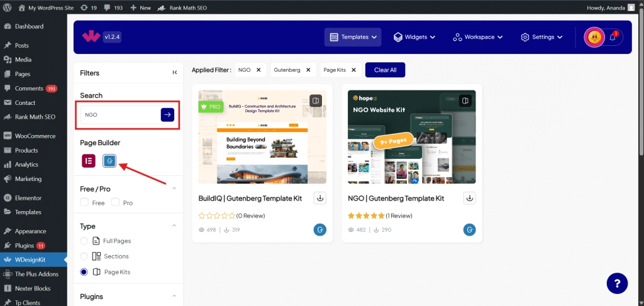
Task: Click the Clear All button
Action: click(386, 70)
